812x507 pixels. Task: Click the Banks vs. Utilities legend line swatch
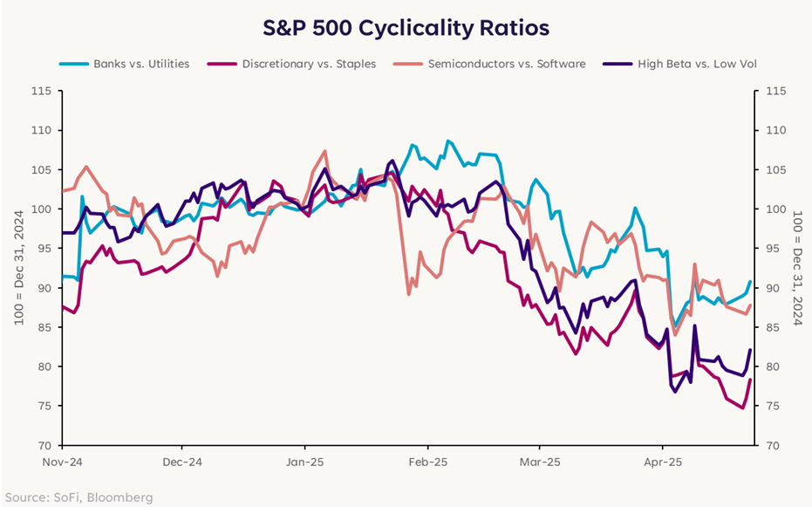(72, 64)
